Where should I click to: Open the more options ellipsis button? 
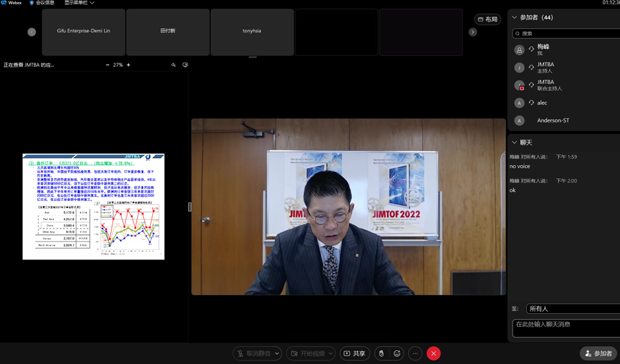tap(415, 354)
